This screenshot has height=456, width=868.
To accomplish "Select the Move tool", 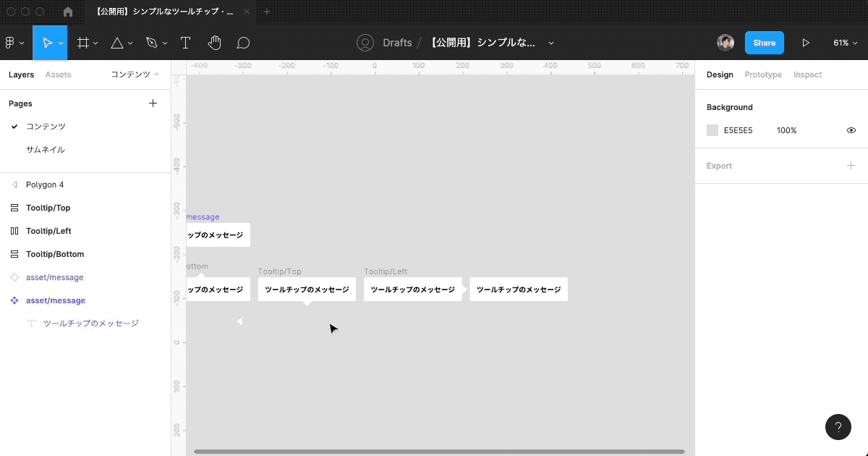I will click(x=47, y=43).
